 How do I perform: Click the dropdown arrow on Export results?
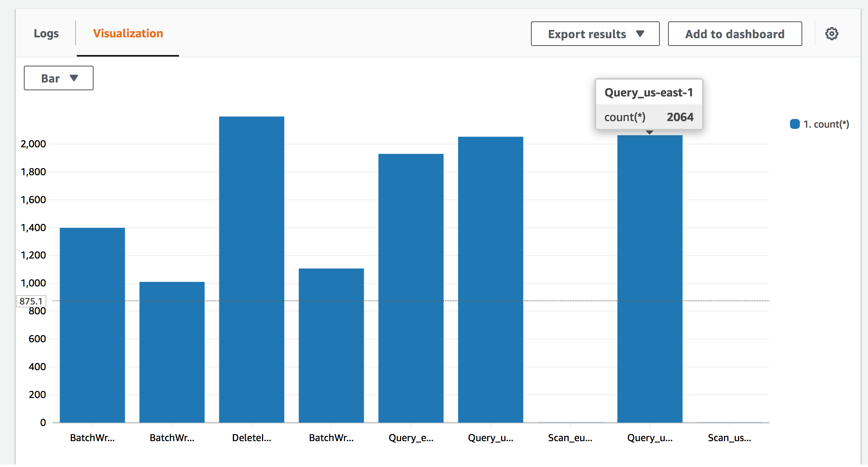pos(641,34)
